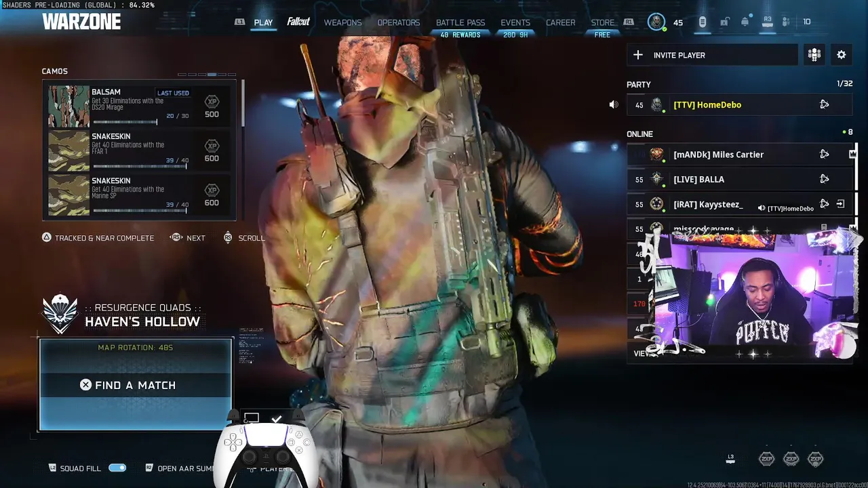
Task: Click the LAST USED tag on Balsam
Action: pyautogui.click(x=173, y=93)
